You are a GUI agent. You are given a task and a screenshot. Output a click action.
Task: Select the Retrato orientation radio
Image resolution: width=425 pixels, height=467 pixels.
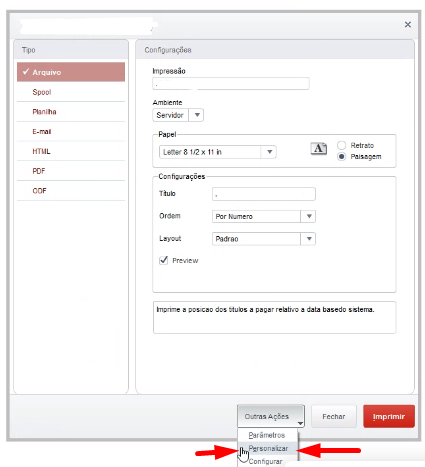click(x=341, y=145)
